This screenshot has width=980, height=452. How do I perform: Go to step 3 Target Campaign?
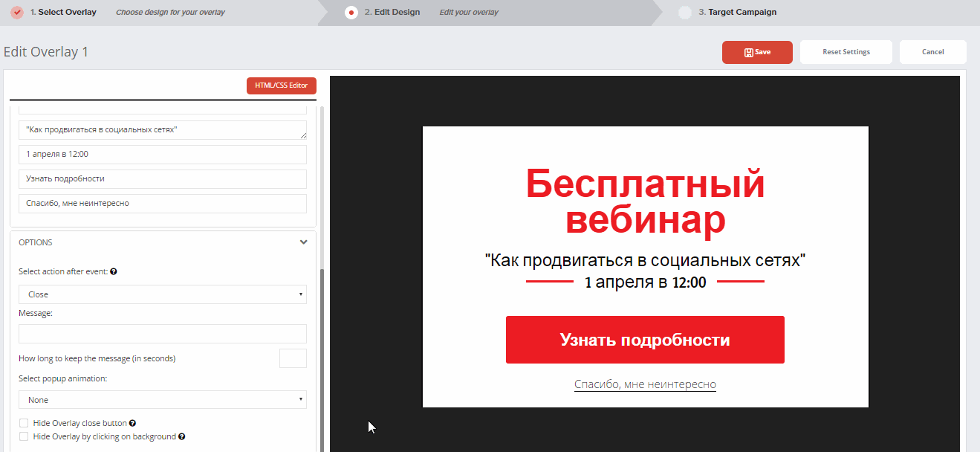point(738,13)
